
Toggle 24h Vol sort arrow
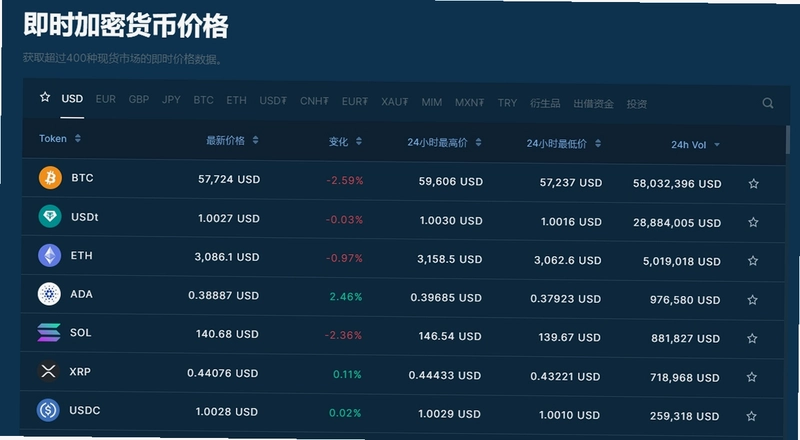click(x=717, y=145)
